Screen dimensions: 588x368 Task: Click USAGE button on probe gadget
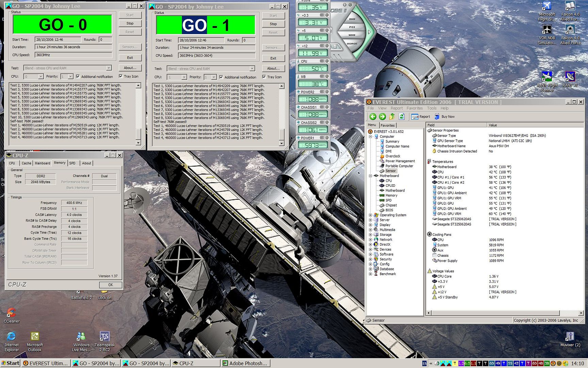coord(352,43)
